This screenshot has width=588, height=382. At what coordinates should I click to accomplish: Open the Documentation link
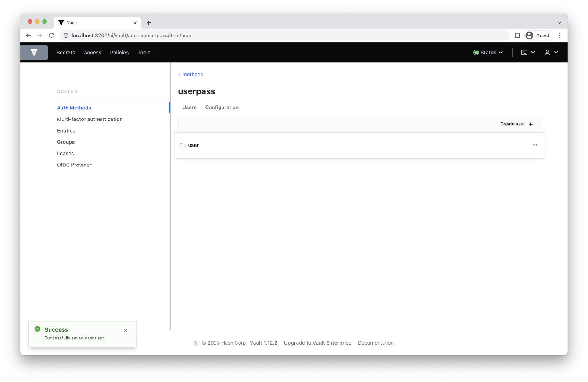click(x=376, y=343)
